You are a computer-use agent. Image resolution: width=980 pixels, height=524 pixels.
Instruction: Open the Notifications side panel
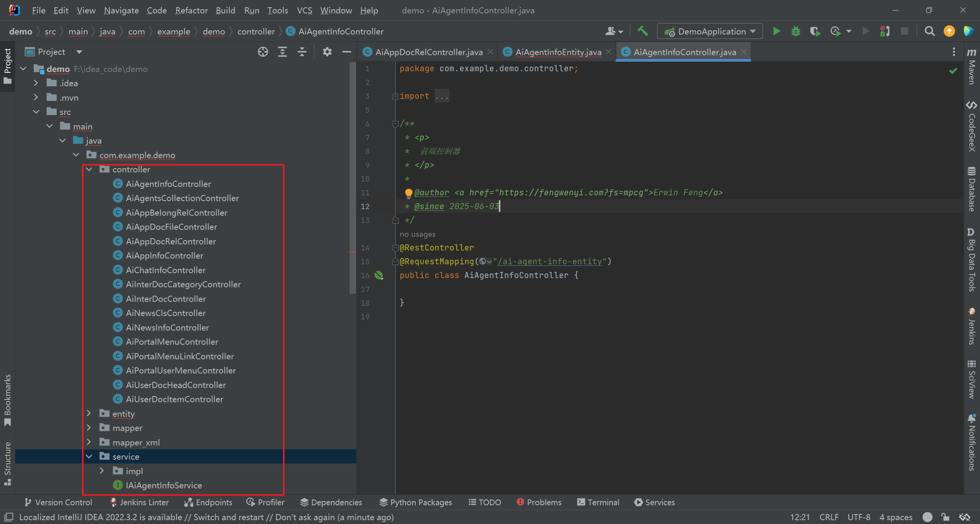(x=972, y=442)
